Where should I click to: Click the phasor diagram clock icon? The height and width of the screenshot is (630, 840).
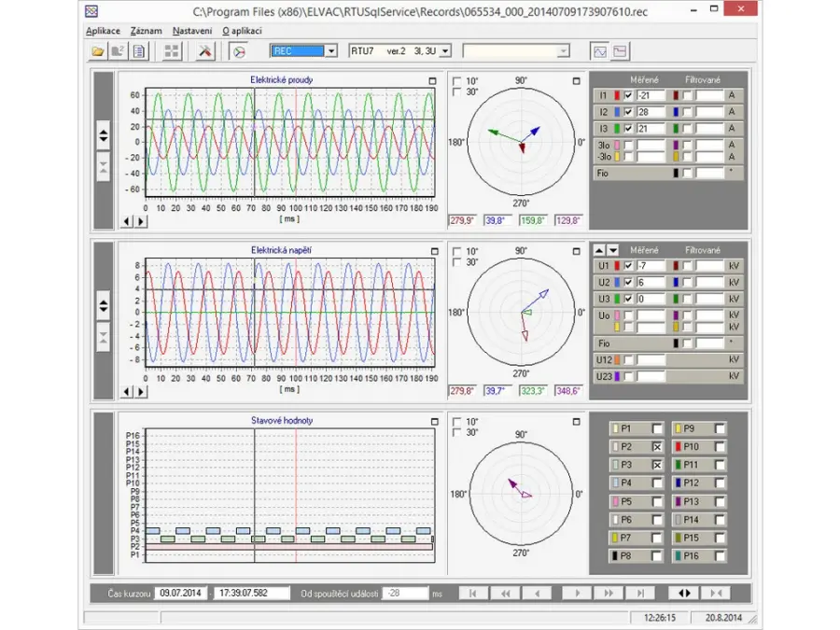tap(239, 51)
